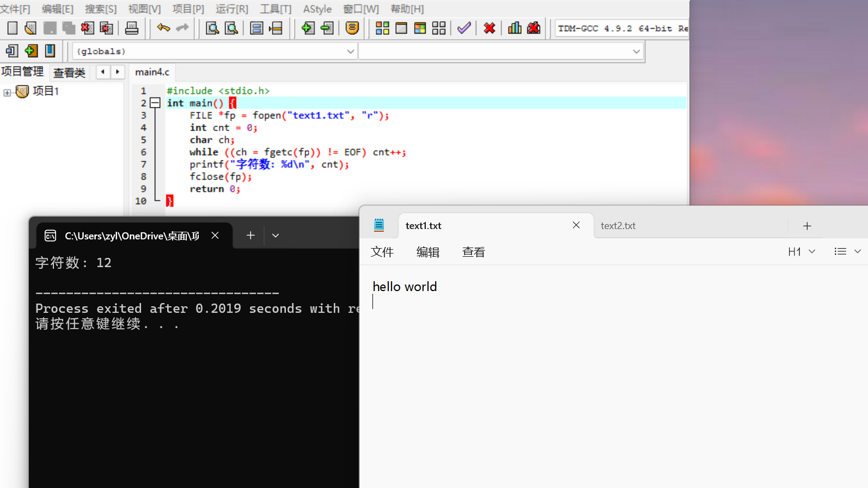Open the Replace magnifier icon
Viewport: 868px width, 488px height.
[x=231, y=28]
